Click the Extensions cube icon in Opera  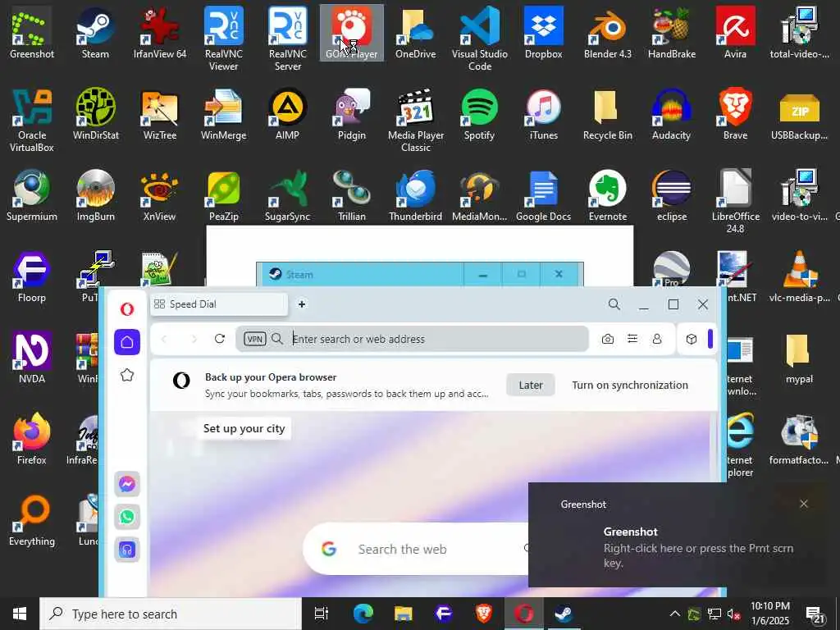[x=691, y=339]
